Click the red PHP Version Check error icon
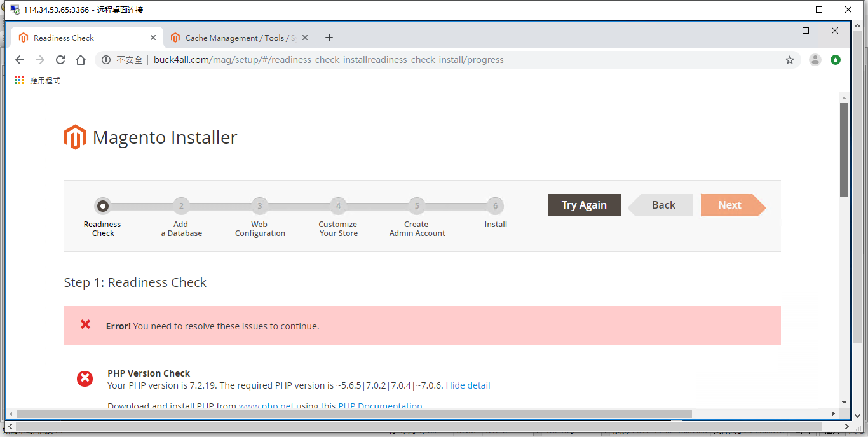 (x=85, y=379)
